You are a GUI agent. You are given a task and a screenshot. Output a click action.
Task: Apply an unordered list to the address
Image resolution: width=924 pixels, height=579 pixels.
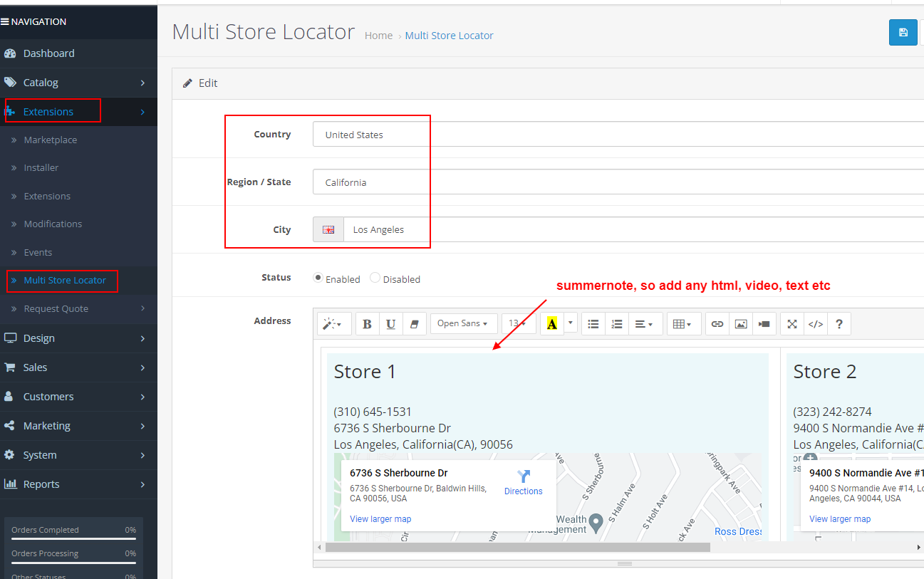[x=593, y=323]
